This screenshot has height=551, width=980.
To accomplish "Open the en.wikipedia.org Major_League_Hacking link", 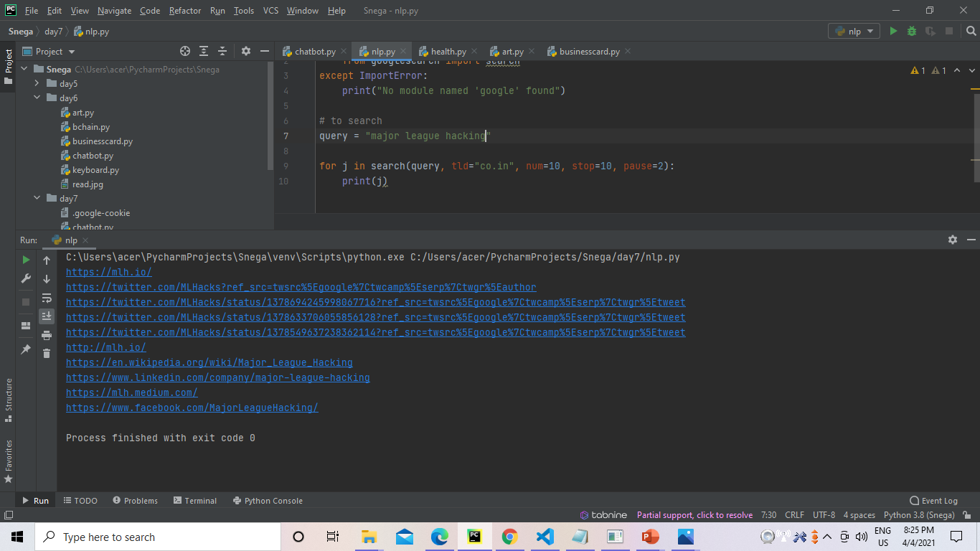I will pyautogui.click(x=209, y=362).
